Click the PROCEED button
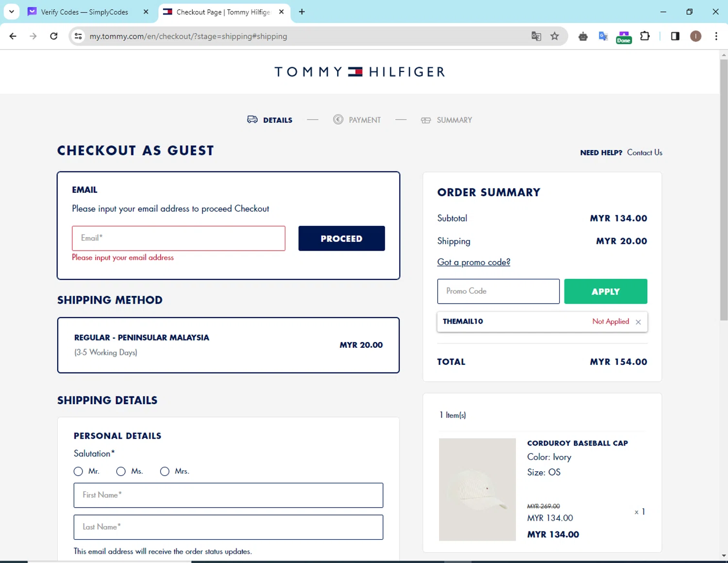 [x=342, y=239]
